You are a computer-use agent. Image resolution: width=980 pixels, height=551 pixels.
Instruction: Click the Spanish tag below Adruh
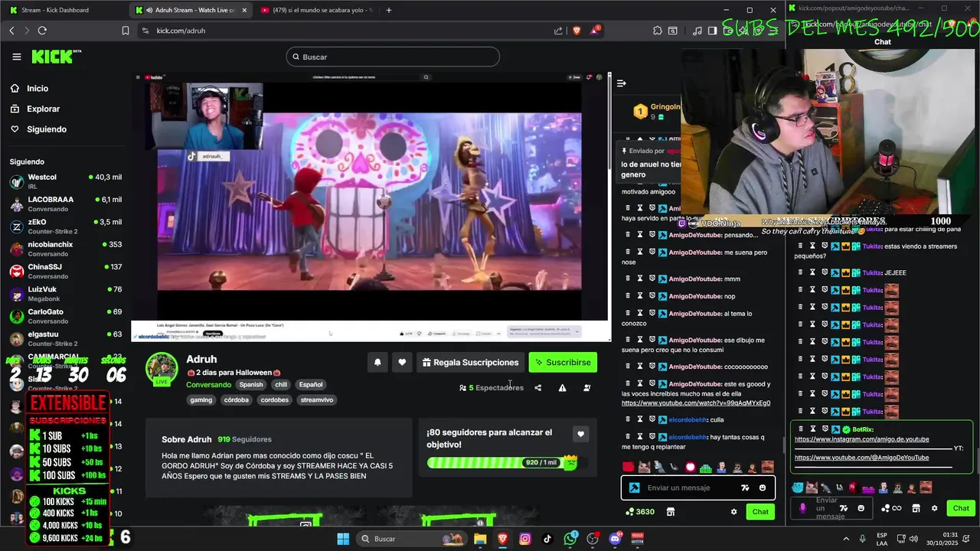tap(250, 385)
